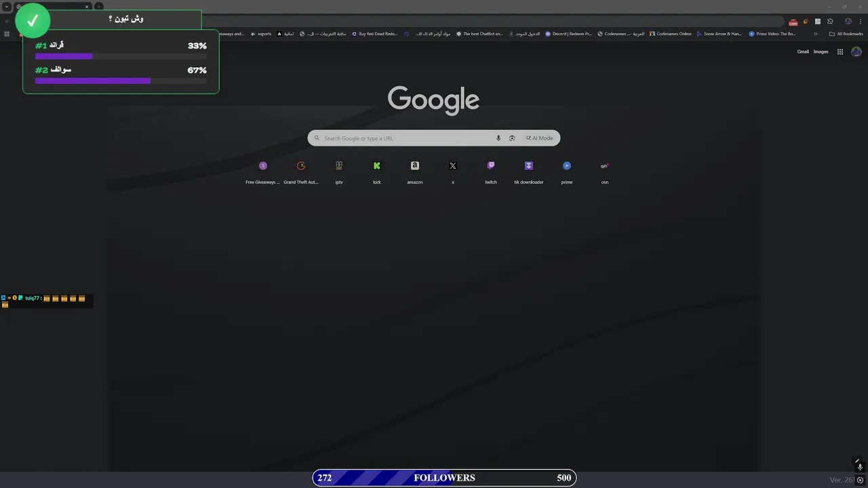Click the red extension icon in toolbar
The image size is (868, 488).
pyautogui.click(x=793, y=22)
